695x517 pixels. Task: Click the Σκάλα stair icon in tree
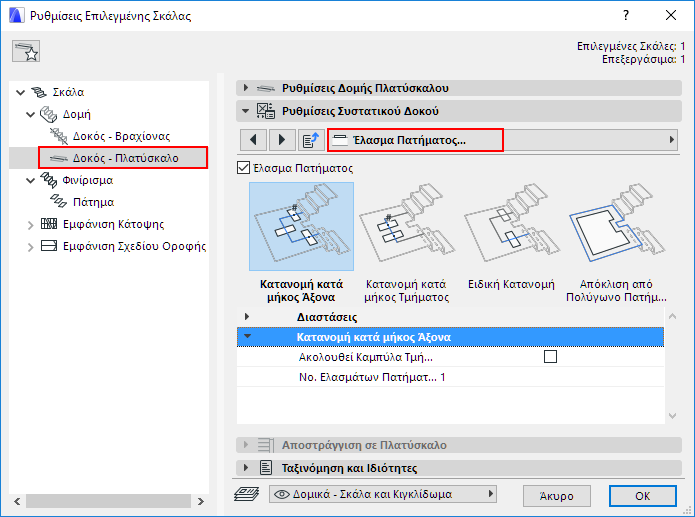39,92
